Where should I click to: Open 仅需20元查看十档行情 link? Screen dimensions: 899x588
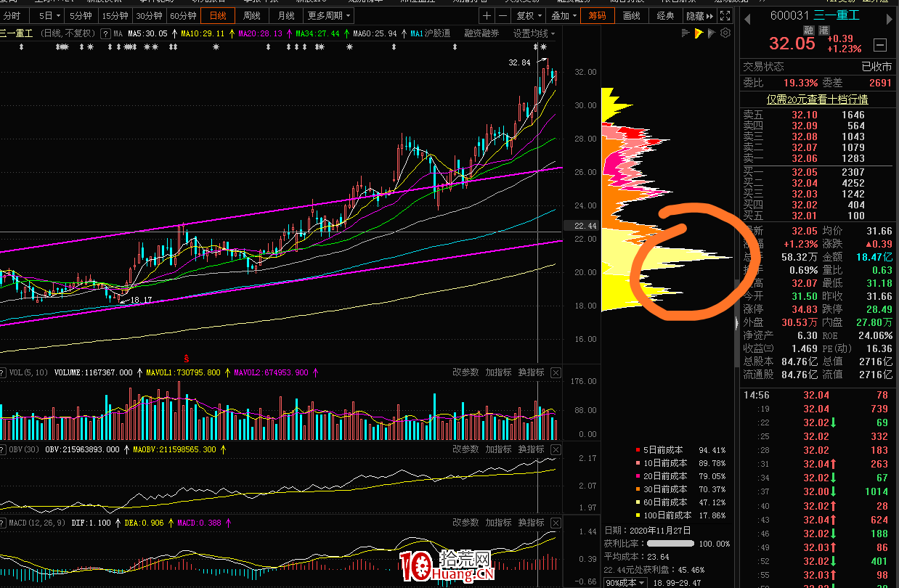click(818, 99)
